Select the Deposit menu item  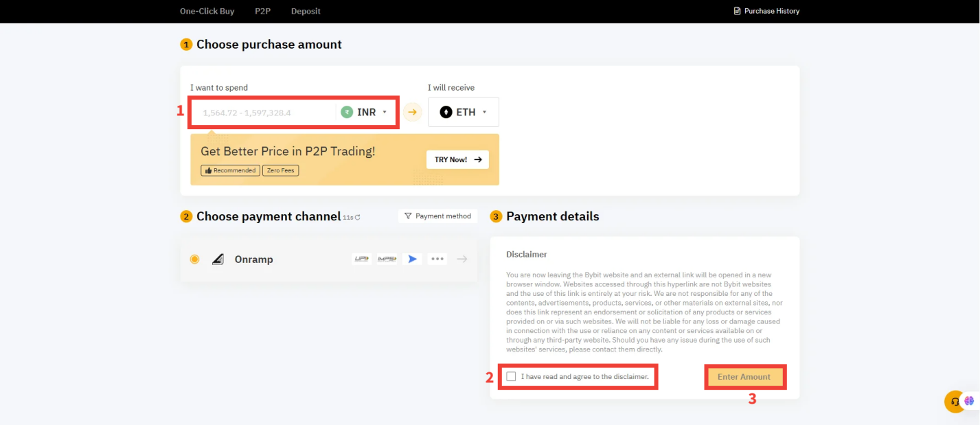305,11
